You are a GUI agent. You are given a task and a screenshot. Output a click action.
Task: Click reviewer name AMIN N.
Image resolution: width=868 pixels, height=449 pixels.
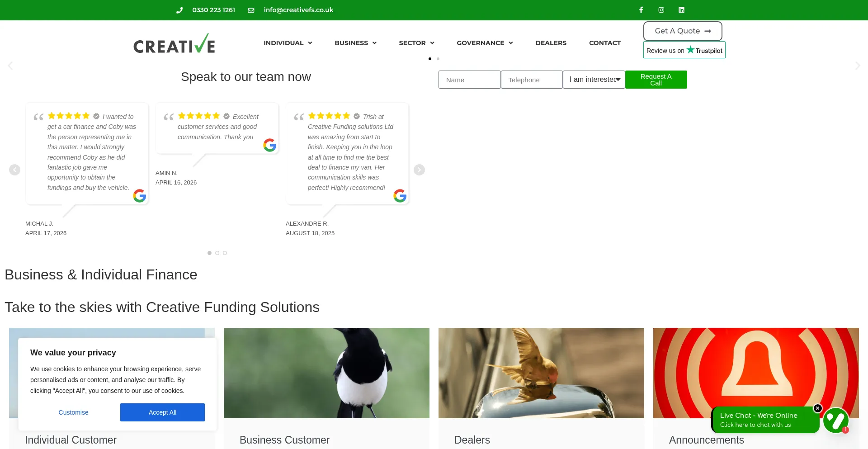coord(166,173)
